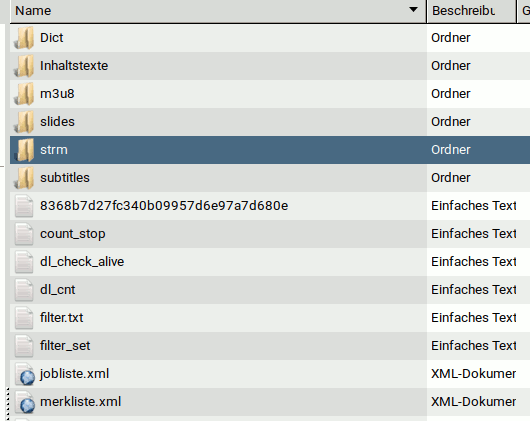Select the m3u8 folder icon
This screenshot has height=421, width=530.
point(24,94)
